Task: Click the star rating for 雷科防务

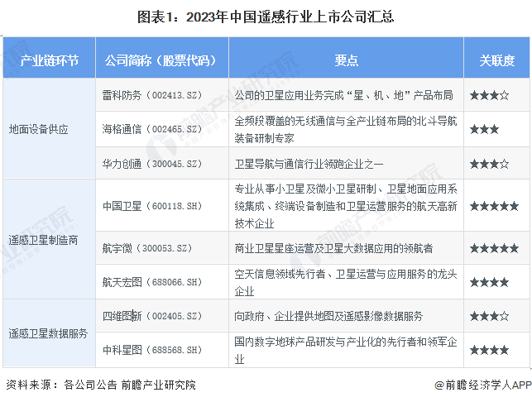Action: tap(490, 95)
